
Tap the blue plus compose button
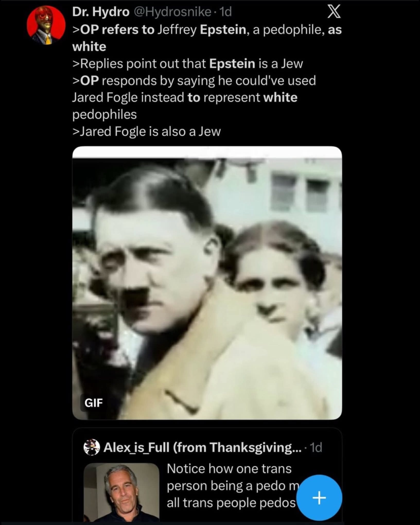coord(319,498)
